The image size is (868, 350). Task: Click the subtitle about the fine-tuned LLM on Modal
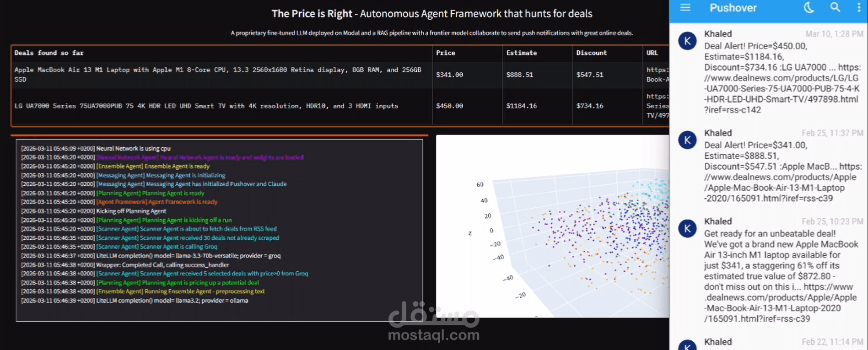(431, 33)
